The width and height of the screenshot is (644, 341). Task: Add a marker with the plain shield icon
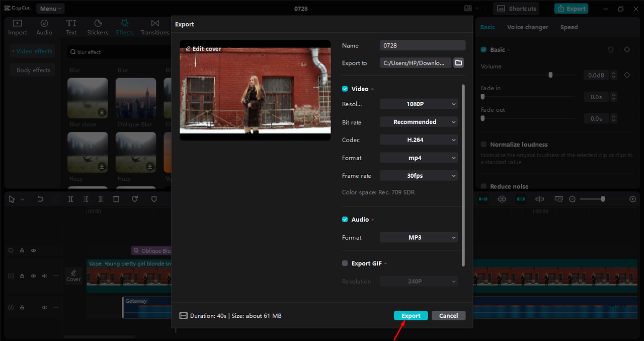pyautogui.click(x=154, y=199)
